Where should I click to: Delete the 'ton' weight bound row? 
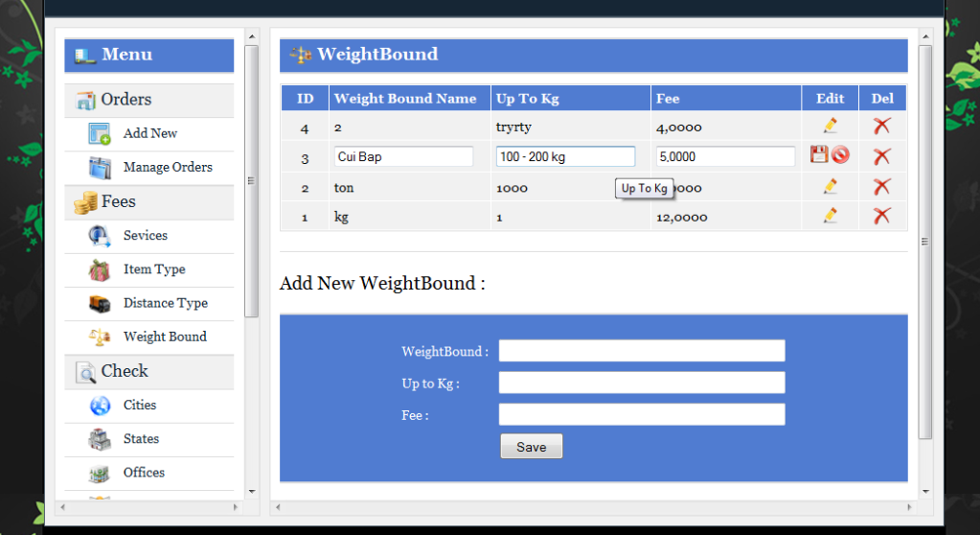(x=881, y=187)
